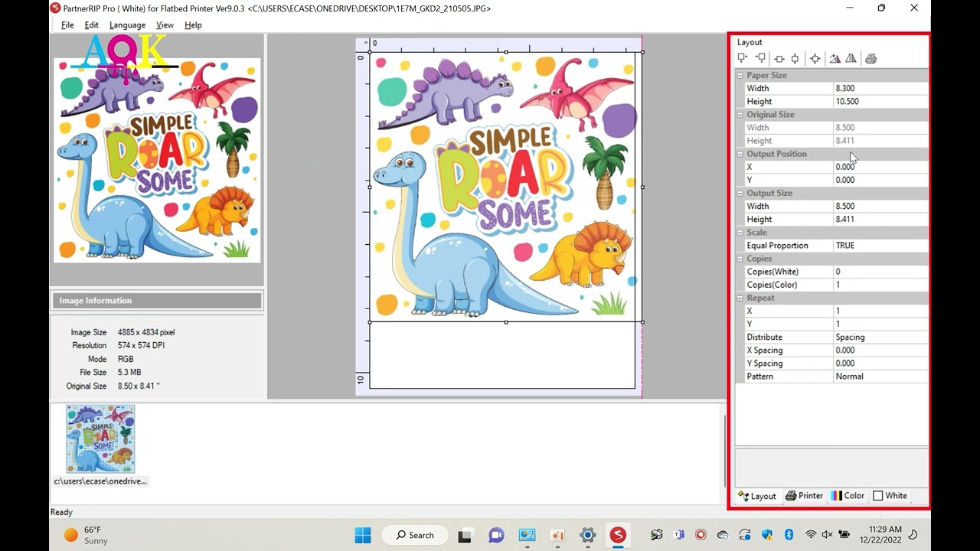Click the Copies(White) value field
This screenshot has height=551, width=980.
[x=880, y=272]
